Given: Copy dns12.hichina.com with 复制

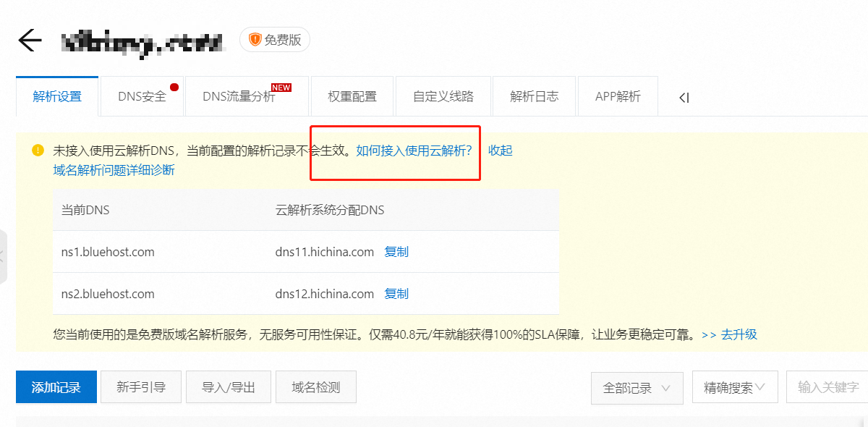Looking at the screenshot, I should tap(396, 294).
